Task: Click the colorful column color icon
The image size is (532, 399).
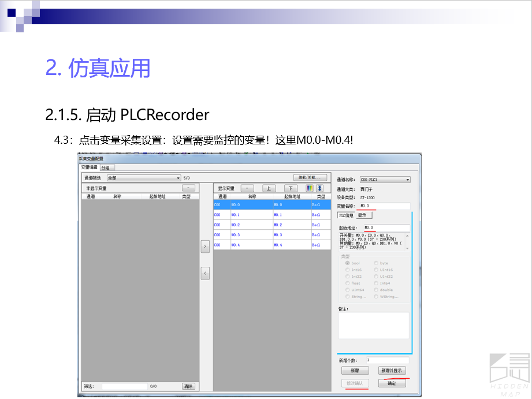Action: coord(310,188)
